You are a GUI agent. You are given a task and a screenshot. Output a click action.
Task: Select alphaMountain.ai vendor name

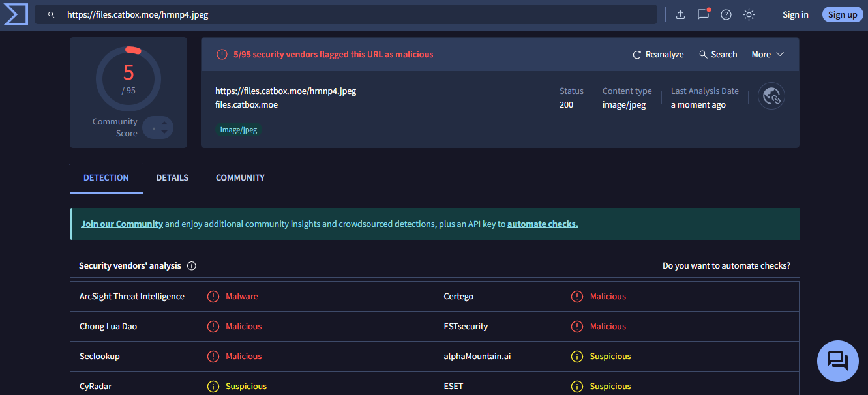pyautogui.click(x=477, y=357)
